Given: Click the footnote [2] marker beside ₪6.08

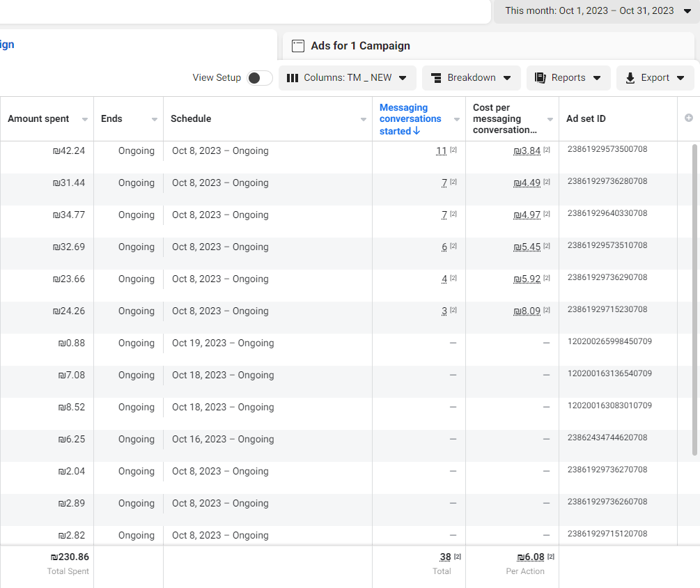Looking at the screenshot, I should click(551, 557).
